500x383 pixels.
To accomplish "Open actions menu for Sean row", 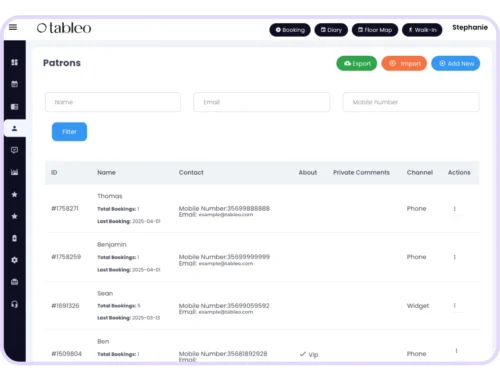I will point(454,306).
